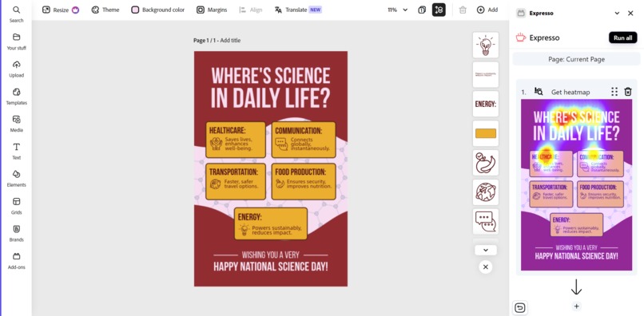Click Page 1 / 1 - Add title
Screen dimensions: 644x316
(217, 40)
